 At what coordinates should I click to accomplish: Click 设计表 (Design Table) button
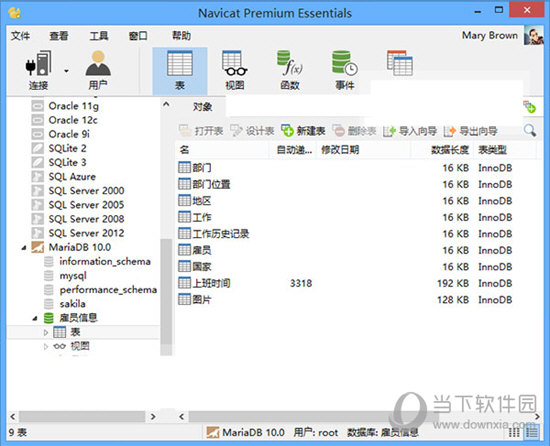point(252,131)
